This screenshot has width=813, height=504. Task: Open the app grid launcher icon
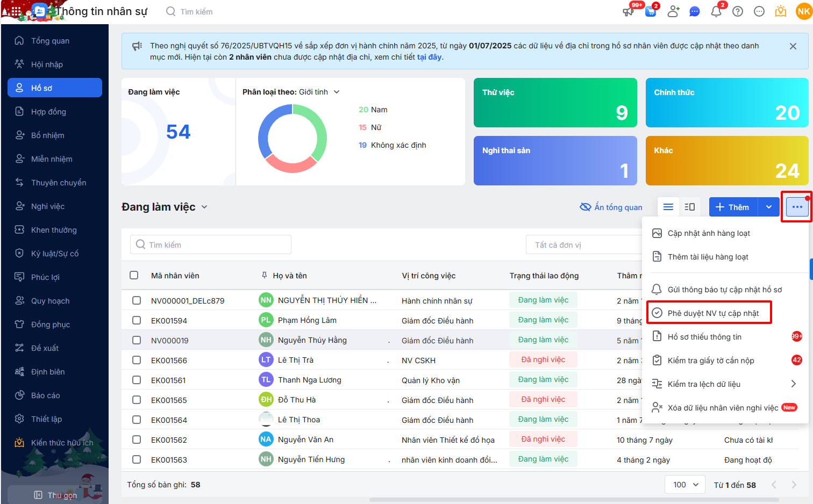[16, 11]
